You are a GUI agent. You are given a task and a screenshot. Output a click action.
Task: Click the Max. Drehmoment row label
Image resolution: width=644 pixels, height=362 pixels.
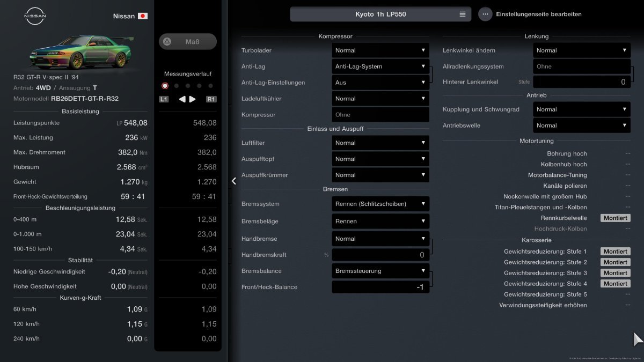tap(39, 152)
